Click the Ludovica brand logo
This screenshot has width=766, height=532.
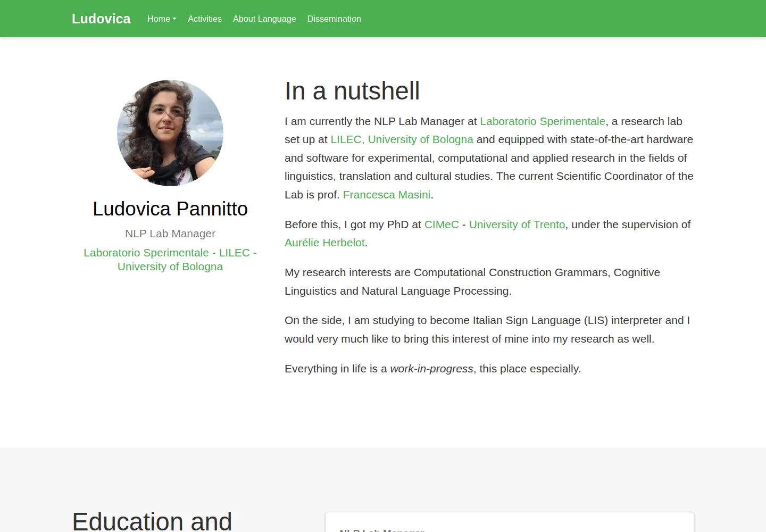pyautogui.click(x=101, y=19)
